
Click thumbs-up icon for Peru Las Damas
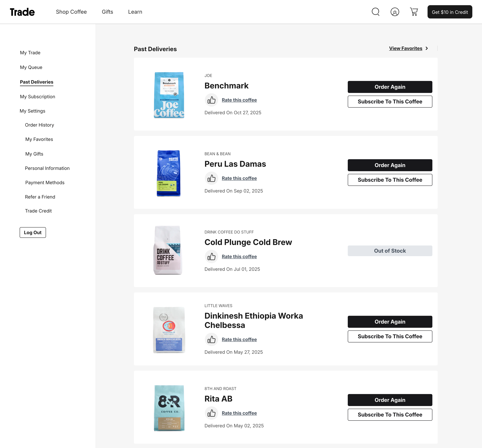(211, 178)
